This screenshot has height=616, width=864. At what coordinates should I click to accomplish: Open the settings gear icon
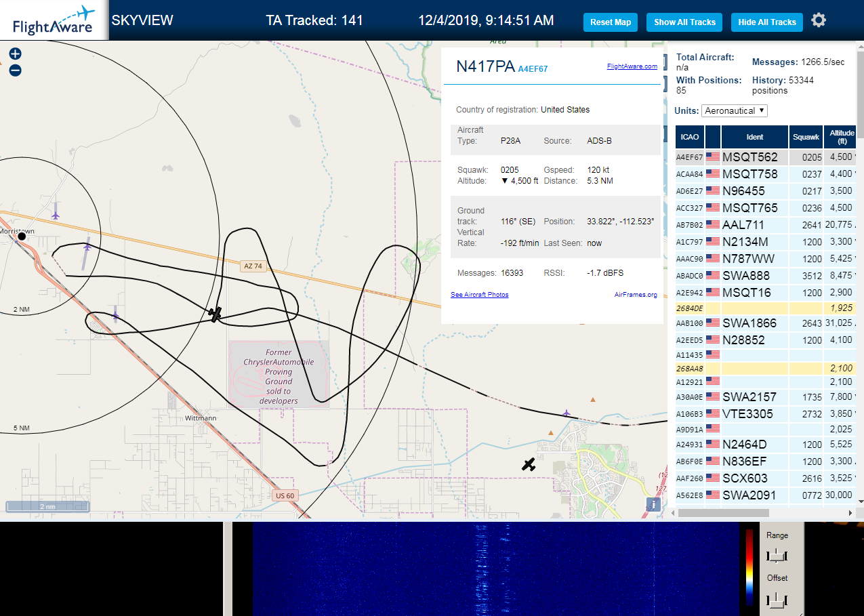[x=819, y=20]
